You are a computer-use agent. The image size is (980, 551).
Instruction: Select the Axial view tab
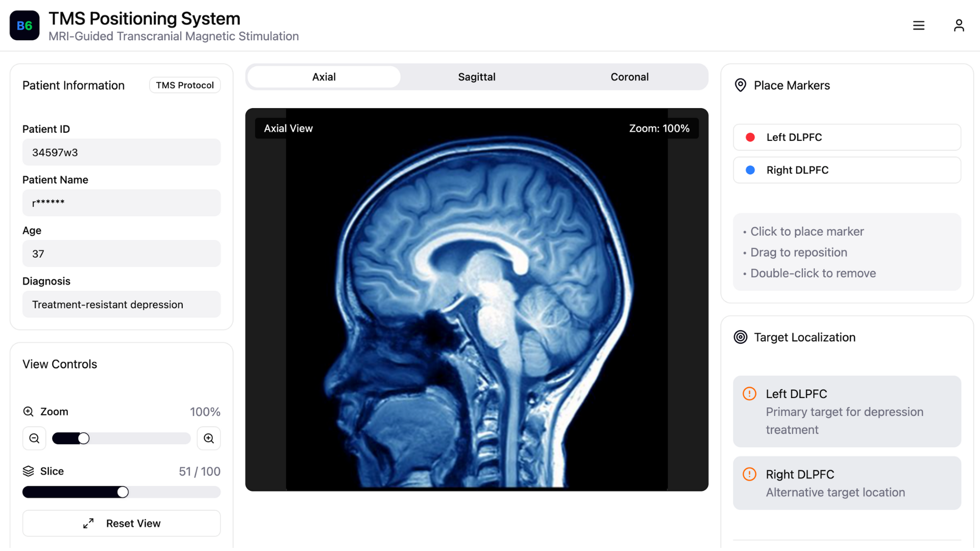coord(324,77)
